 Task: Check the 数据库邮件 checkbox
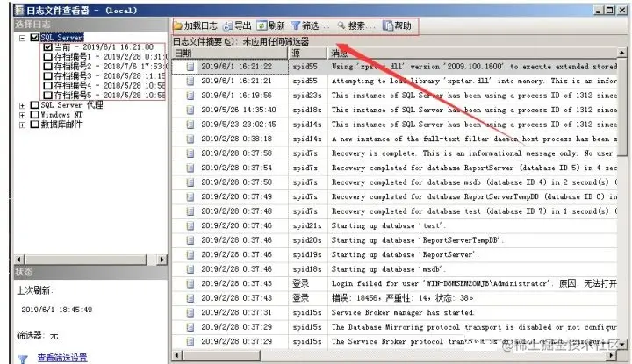point(34,125)
